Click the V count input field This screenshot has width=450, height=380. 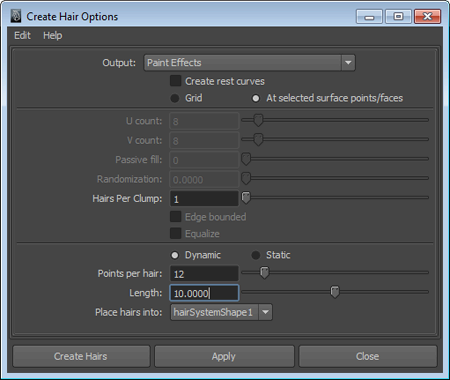pos(204,140)
